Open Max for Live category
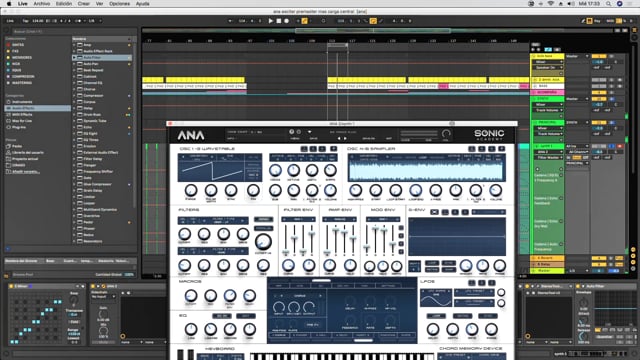640x360 pixels. click(x=22, y=121)
